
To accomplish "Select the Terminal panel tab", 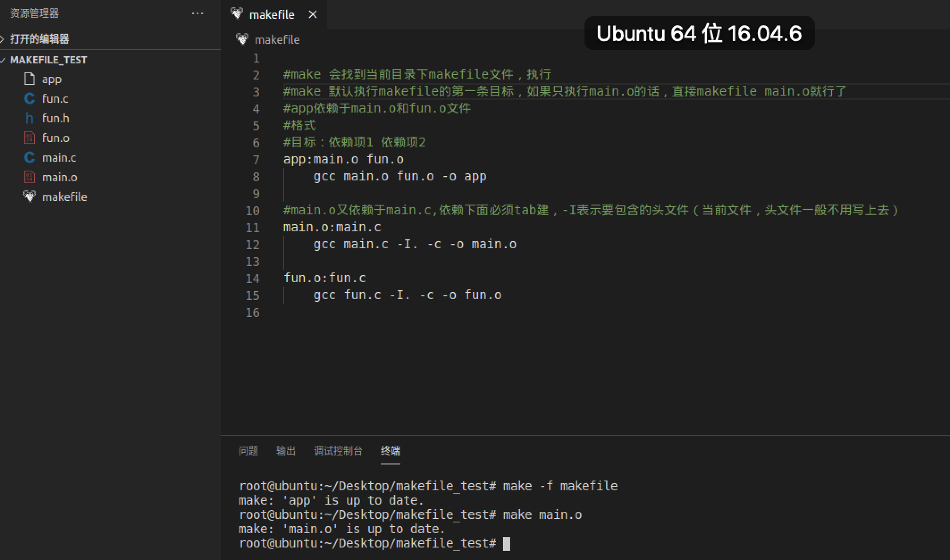I will [390, 451].
